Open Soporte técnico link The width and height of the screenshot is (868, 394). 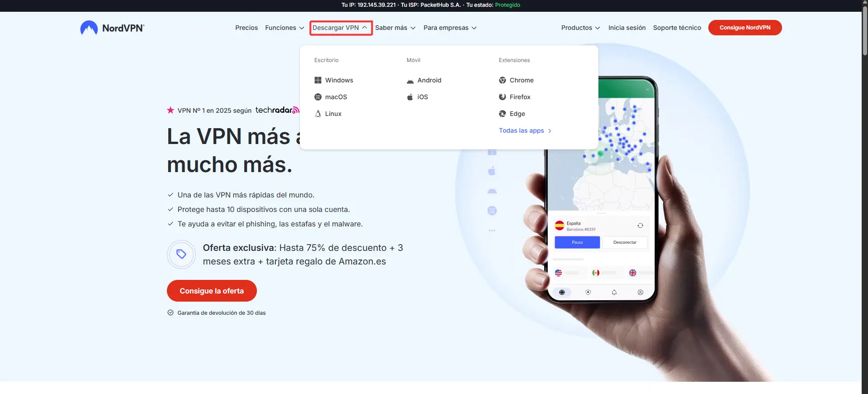pyautogui.click(x=677, y=28)
